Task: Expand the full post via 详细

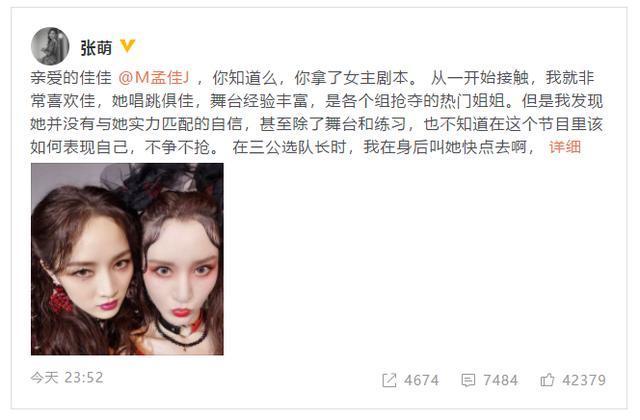Action: 565,147
